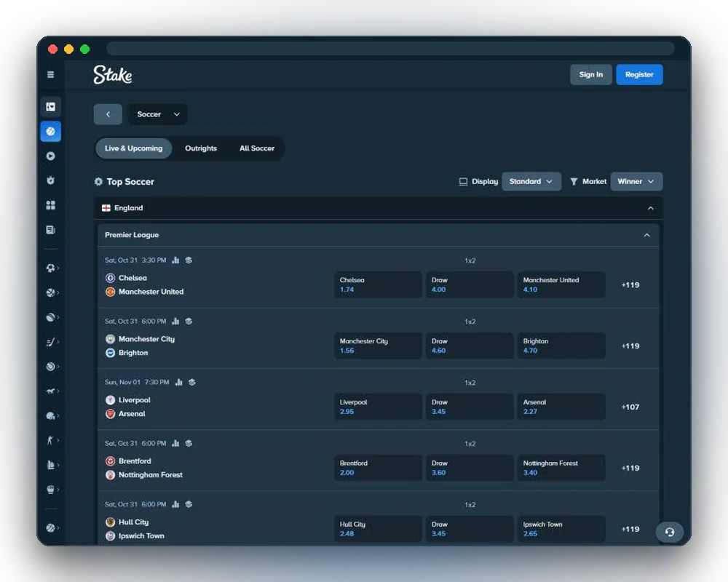Screen dimensions: 728x582
Task: Click the stack icon beside Liverpool match time
Action: click(x=191, y=383)
